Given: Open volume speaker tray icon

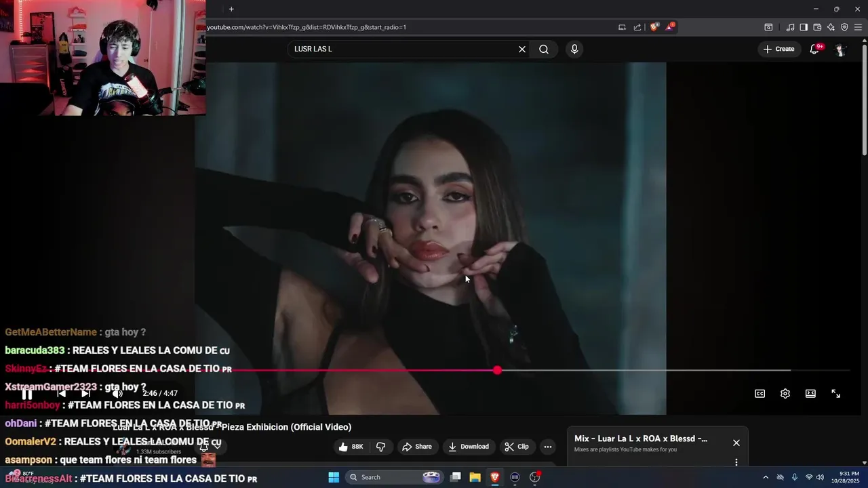Looking at the screenshot, I should click(821, 477).
